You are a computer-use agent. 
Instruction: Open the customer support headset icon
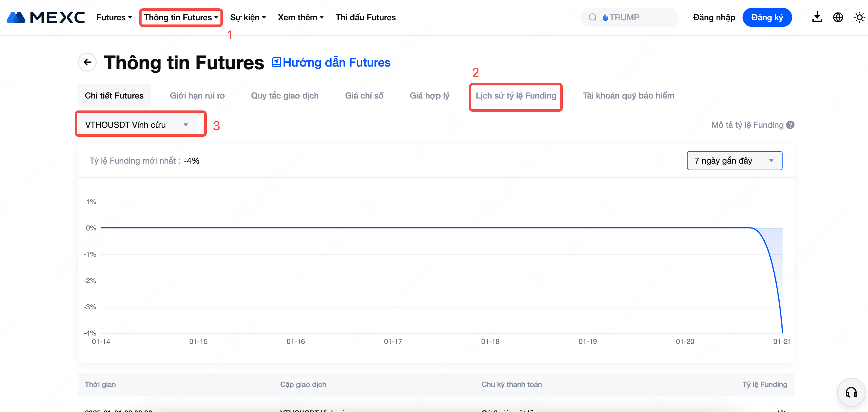pos(851,392)
